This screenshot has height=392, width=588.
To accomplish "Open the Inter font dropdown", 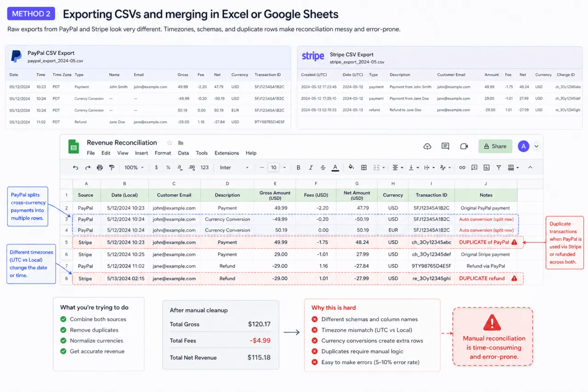I will [x=234, y=168].
